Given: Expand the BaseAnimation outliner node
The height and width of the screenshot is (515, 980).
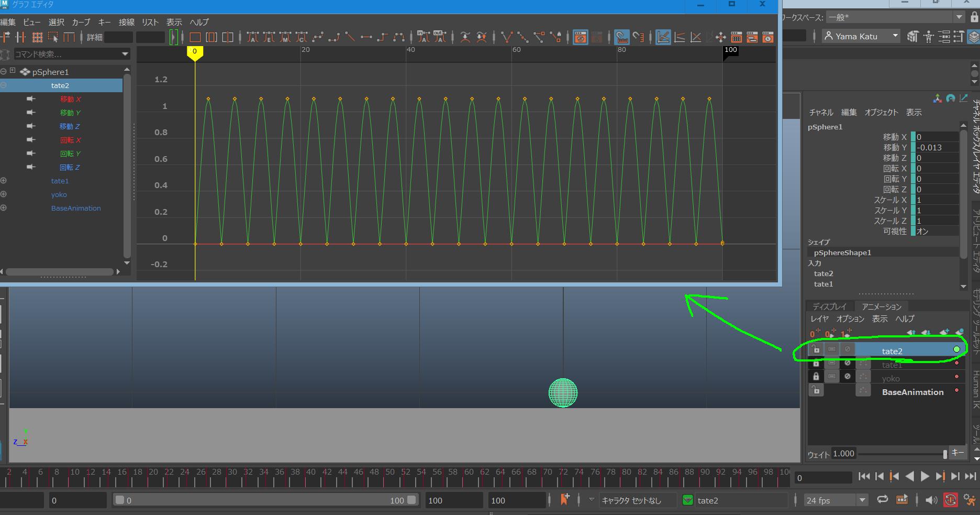Looking at the screenshot, I should (4, 207).
